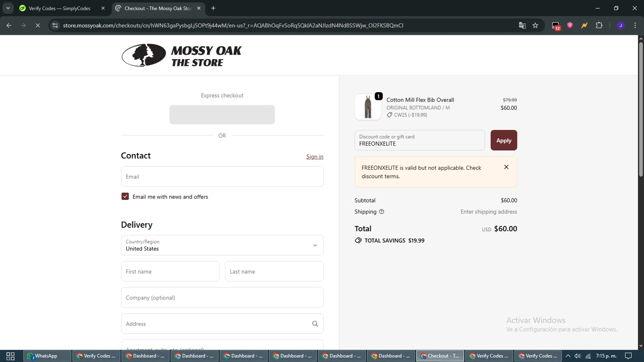Open WhatsApp from the taskbar
Screen dimensions: 644x362
click(47, 356)
